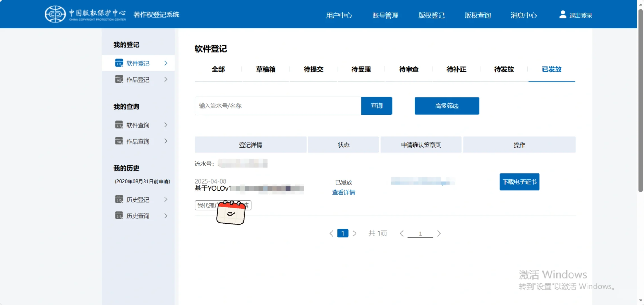Switch to the 草稿箱 tab

pos(266,69)
